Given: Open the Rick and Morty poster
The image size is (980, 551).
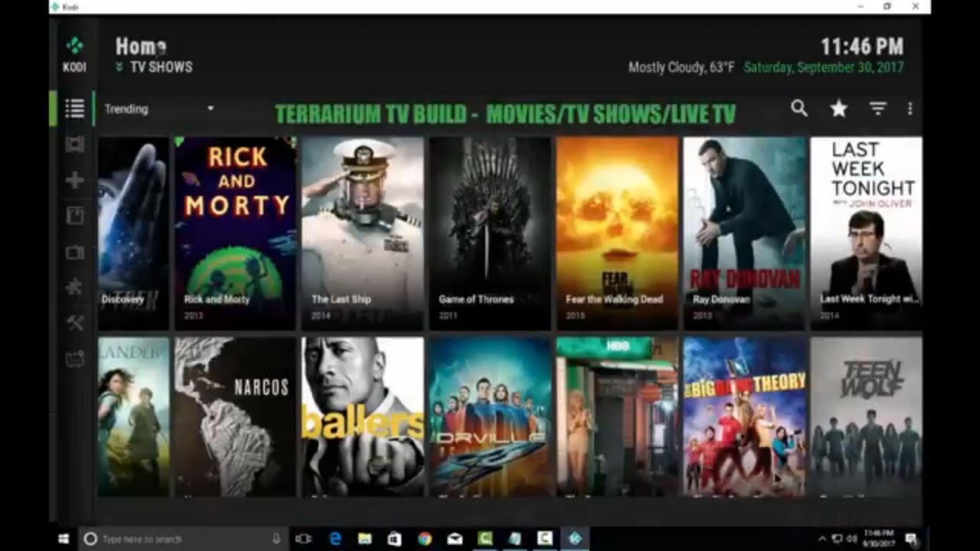Looking at the screenshot, I should pyautogui.click(x=236, y=233).
